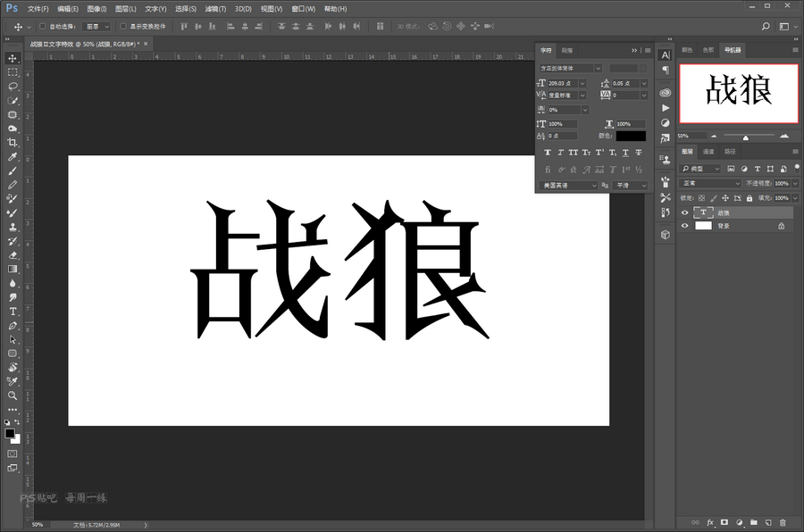Click the Faux Bold T button
This screenshot has height=532, width=804.
[548, 153]
